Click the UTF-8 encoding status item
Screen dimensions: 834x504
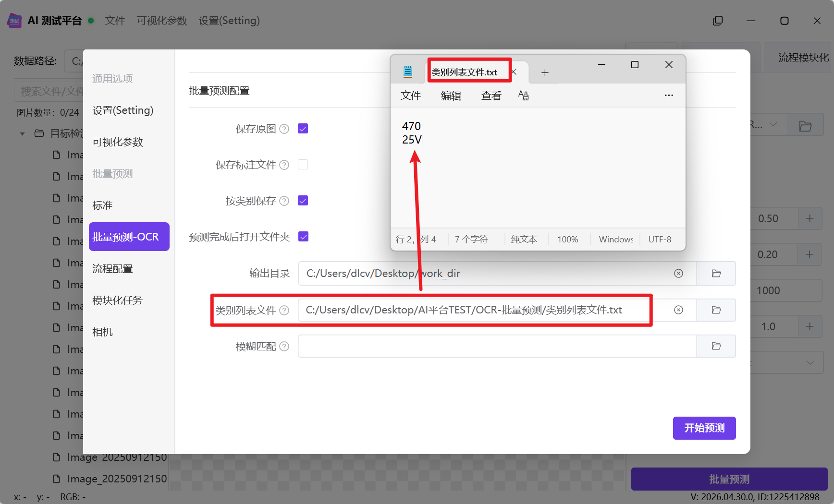point(660,239)
